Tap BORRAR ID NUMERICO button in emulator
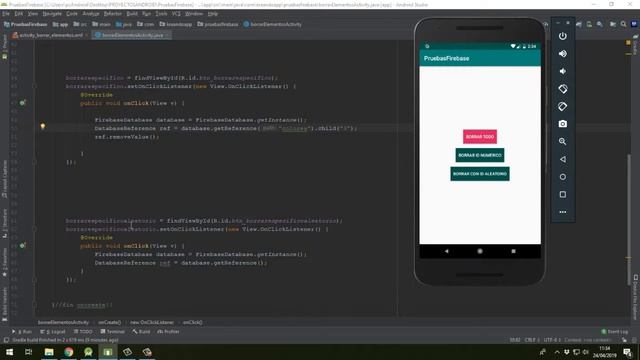This screenshot has width=640, height=360. point(480,155)
